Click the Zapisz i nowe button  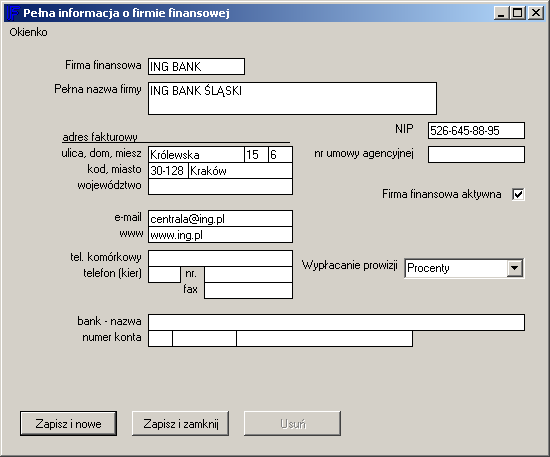tap(68, 424)
